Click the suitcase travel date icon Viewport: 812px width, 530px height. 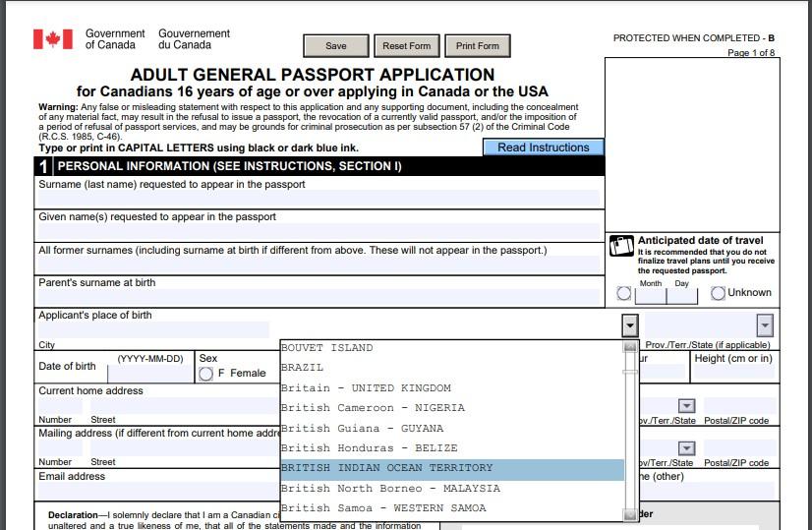coord(621,246)
